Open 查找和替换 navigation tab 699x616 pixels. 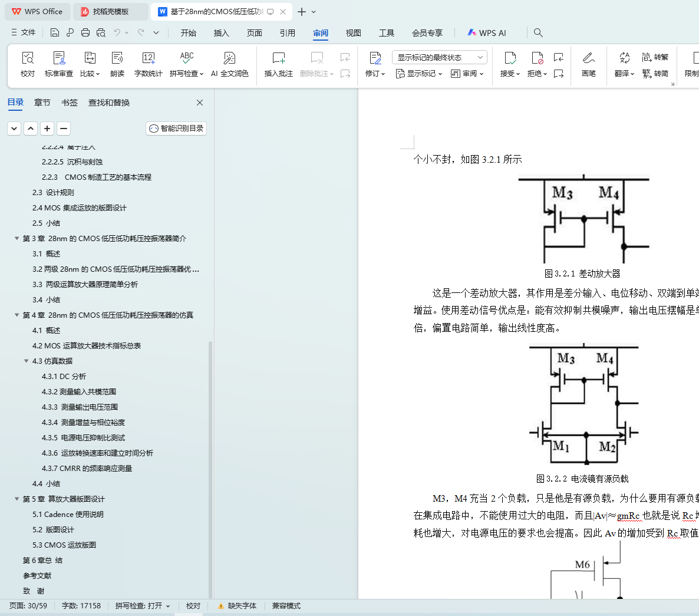point(109,103)
